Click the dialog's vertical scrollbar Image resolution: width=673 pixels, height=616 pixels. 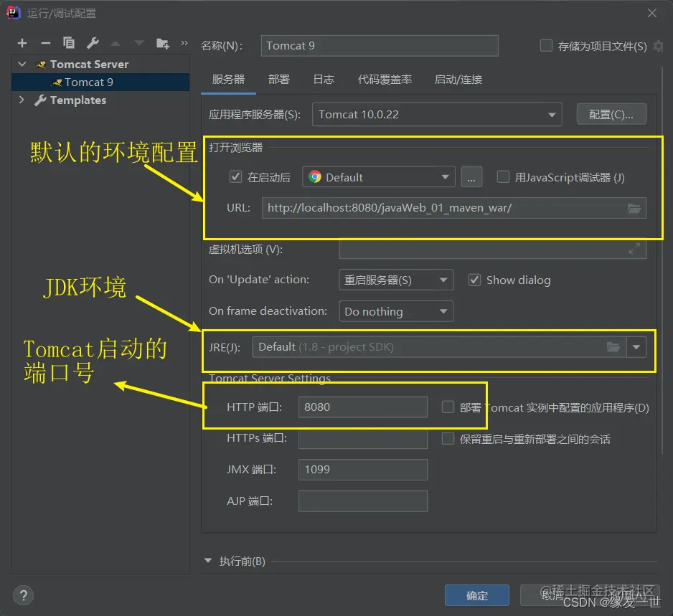click(663, 260)
